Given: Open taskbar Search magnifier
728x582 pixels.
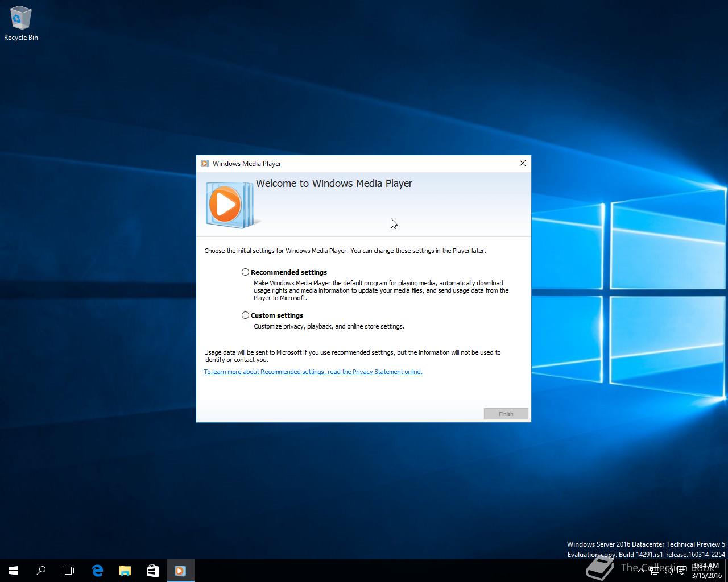Looking at the screenshot, I should [x=41, y=571].
